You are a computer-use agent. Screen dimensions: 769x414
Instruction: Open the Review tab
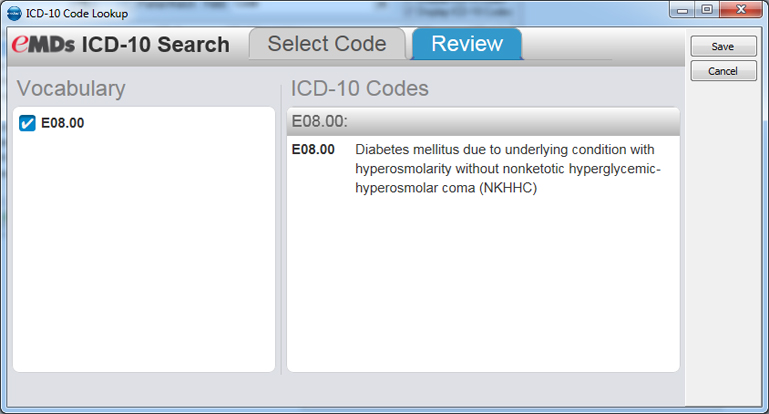tap(466, 44)
